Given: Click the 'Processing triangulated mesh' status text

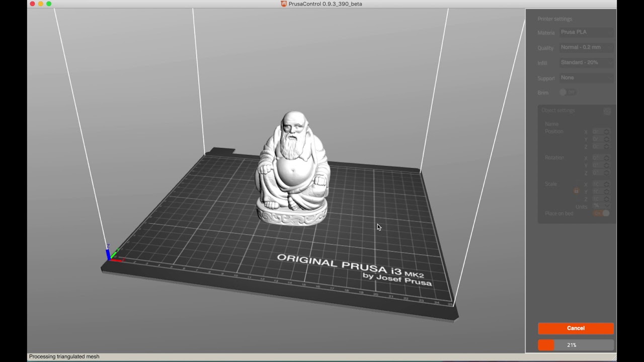Looking at the screenshot, I should click(x=64, y=356).
